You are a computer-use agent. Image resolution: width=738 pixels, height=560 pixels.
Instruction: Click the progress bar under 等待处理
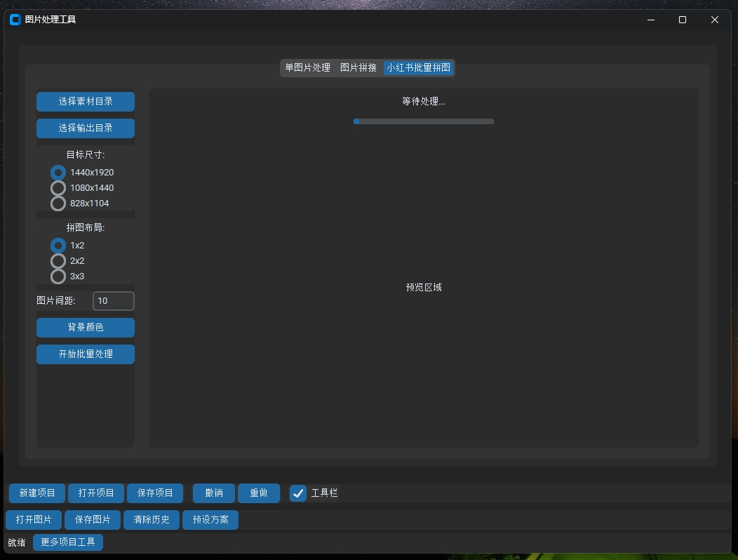424,121
